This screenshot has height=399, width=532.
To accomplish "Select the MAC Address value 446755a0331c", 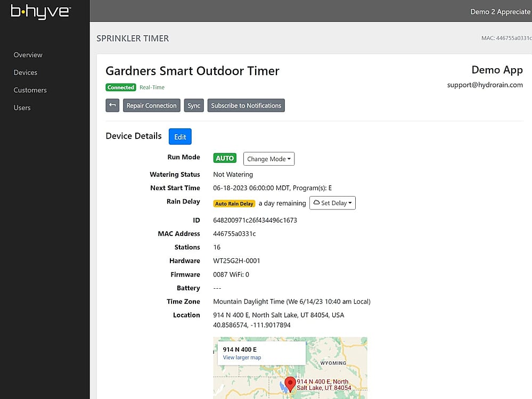I will click(x=234, y=234).
